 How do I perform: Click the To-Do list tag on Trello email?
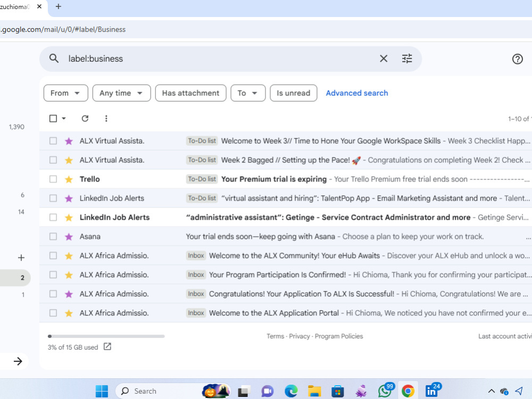click(x=202, y=179)
